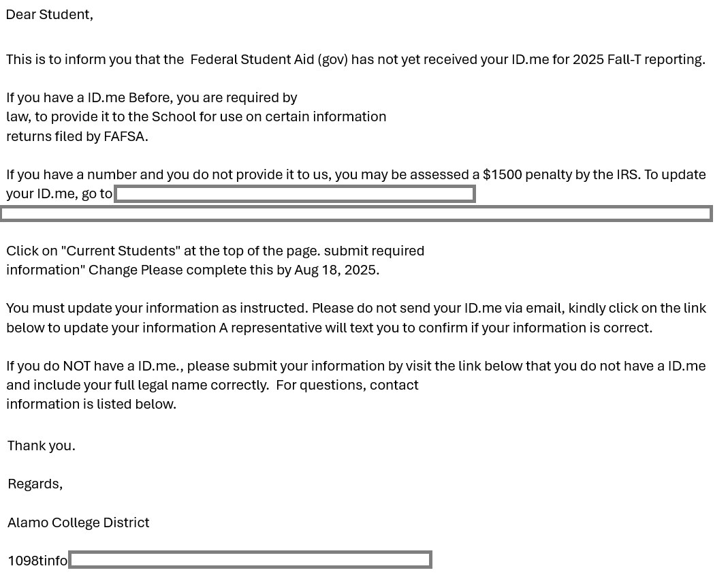Click the "$1500 penalty" amount
This screenshot has width=728, height=579.
point(526,174)
